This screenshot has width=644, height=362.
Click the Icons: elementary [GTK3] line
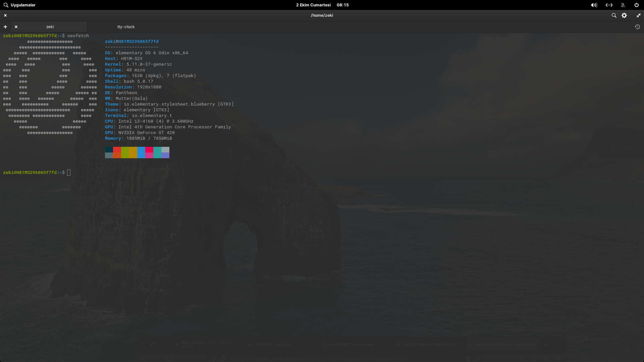click(137, 110)
